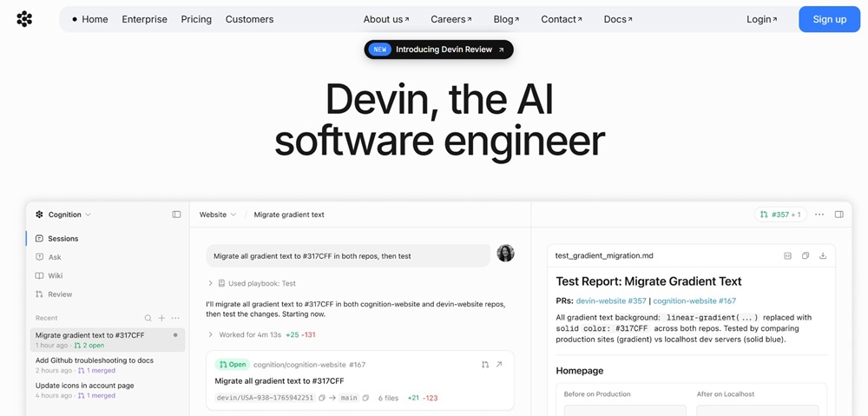Click the Cognition logo at top left
Viewport: 868px width, 416px height.
[x=24, y=19]
